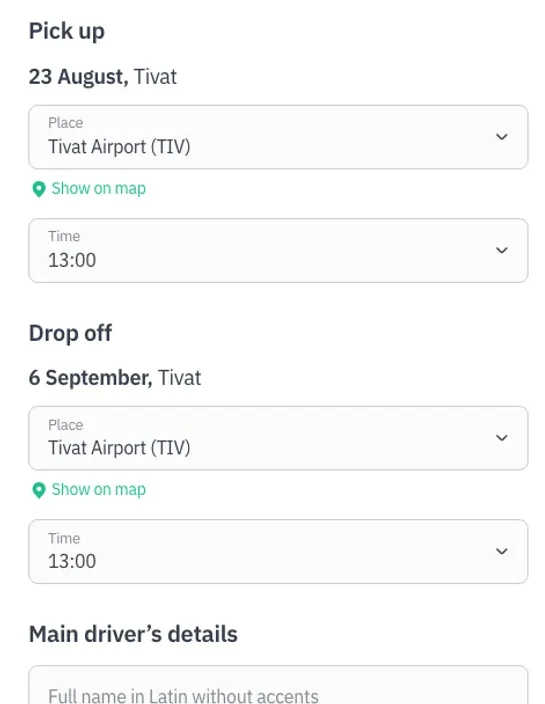Open the pick-up Place dropdown showing Tivat Airport

[278, 137]
